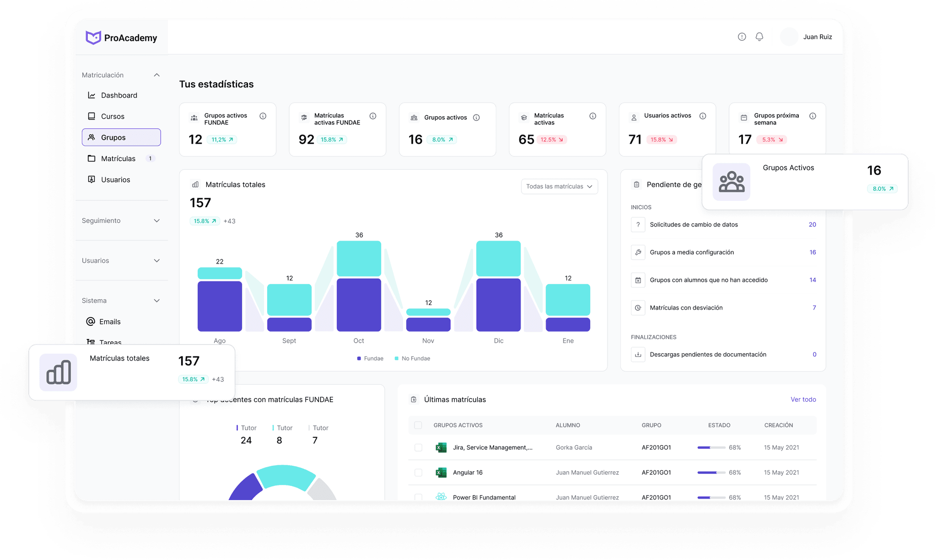Tick the checkbox for Angular 16 row

418,473
